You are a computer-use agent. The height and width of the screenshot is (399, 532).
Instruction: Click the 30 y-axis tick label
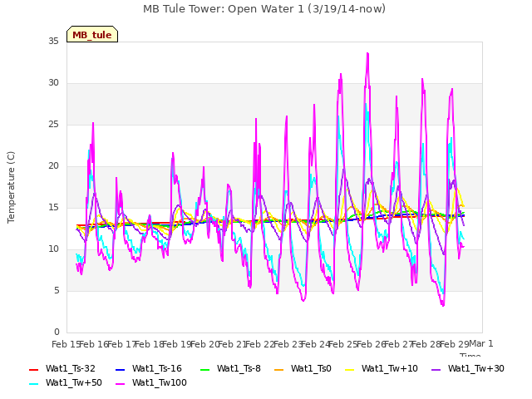pos(53,83)
